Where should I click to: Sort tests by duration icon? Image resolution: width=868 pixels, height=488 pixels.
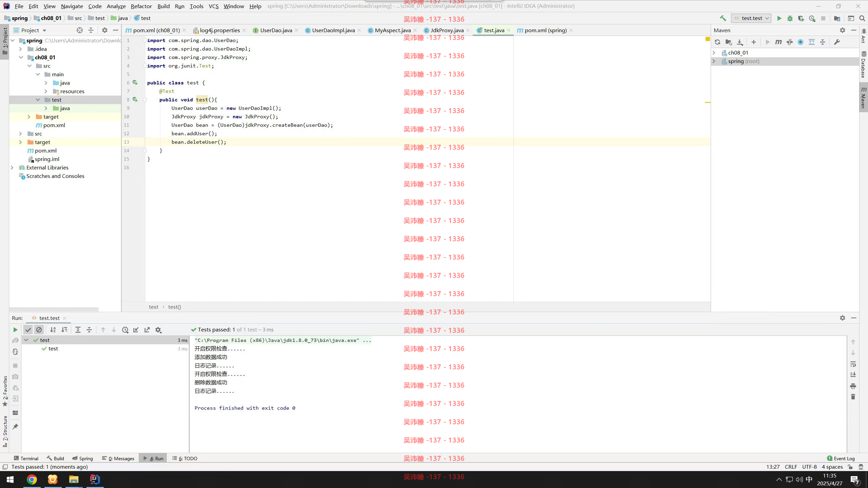64,330
